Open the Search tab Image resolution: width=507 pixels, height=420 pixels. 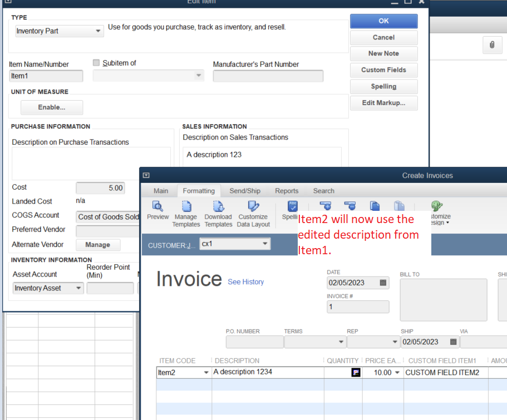point(323,191)
